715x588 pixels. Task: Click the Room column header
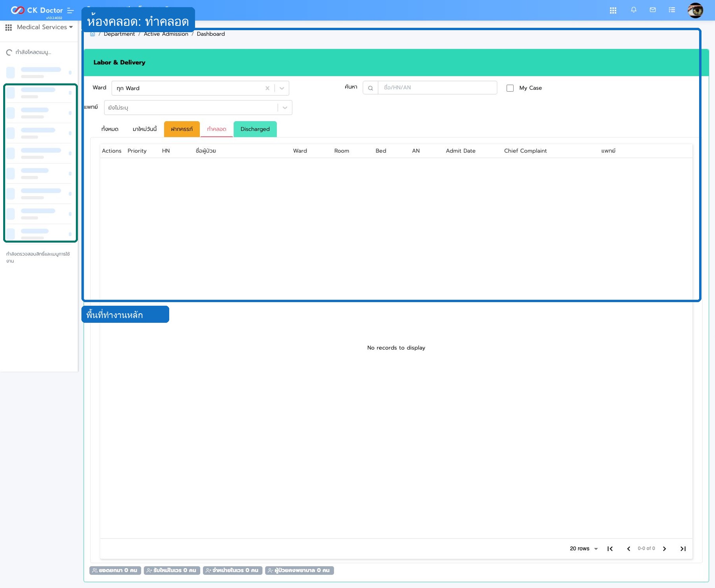[342, 151]
